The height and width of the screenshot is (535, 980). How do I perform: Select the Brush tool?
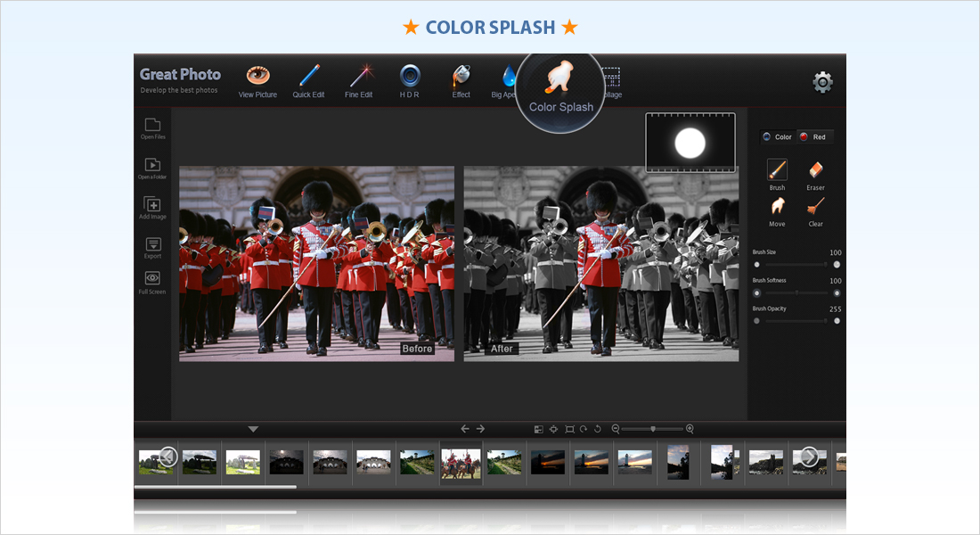(777, 169)
